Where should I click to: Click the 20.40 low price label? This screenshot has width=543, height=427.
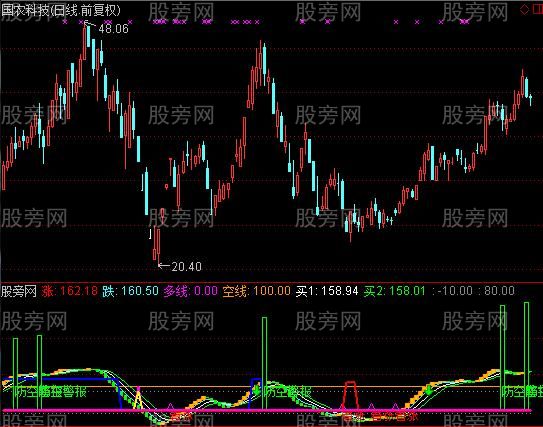pos(186,266)
